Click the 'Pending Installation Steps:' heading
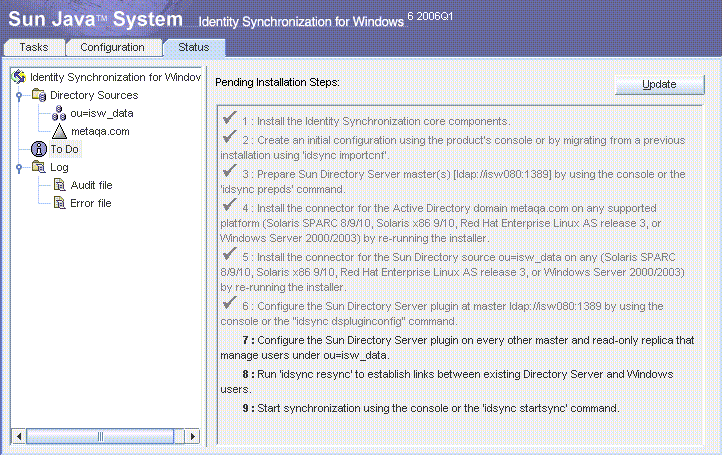The width and height of the screenshot is (722, 455). [277, 82]
